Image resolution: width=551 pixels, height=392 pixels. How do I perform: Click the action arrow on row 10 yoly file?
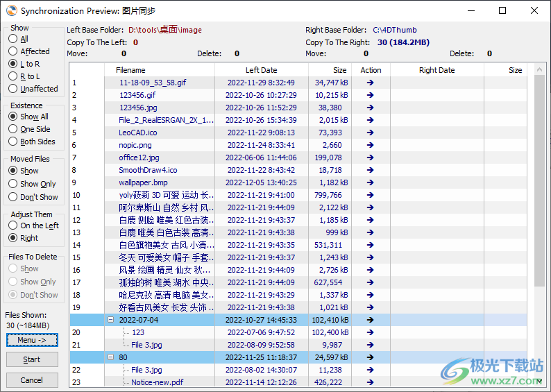(x=370, y=195)
